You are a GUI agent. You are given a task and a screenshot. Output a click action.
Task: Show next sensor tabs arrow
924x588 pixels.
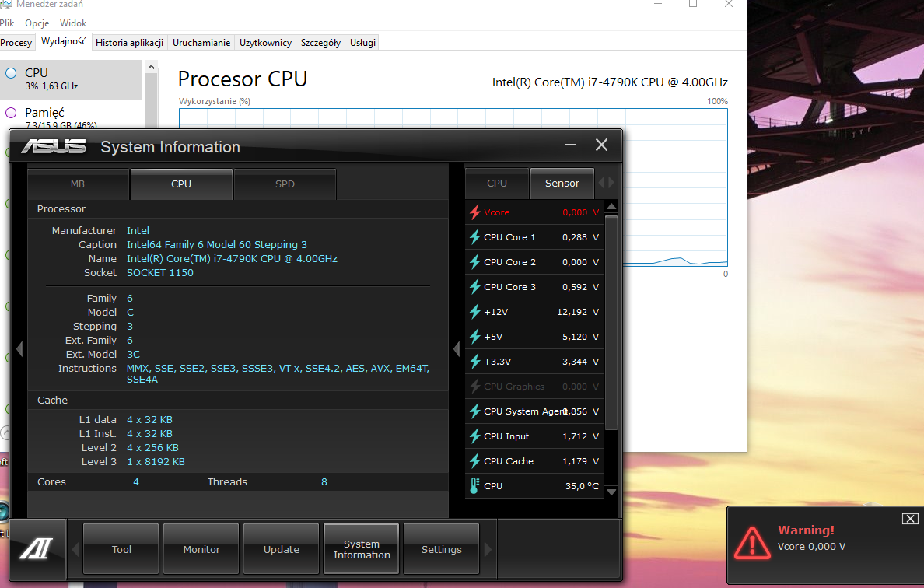(x=611, y=183)
